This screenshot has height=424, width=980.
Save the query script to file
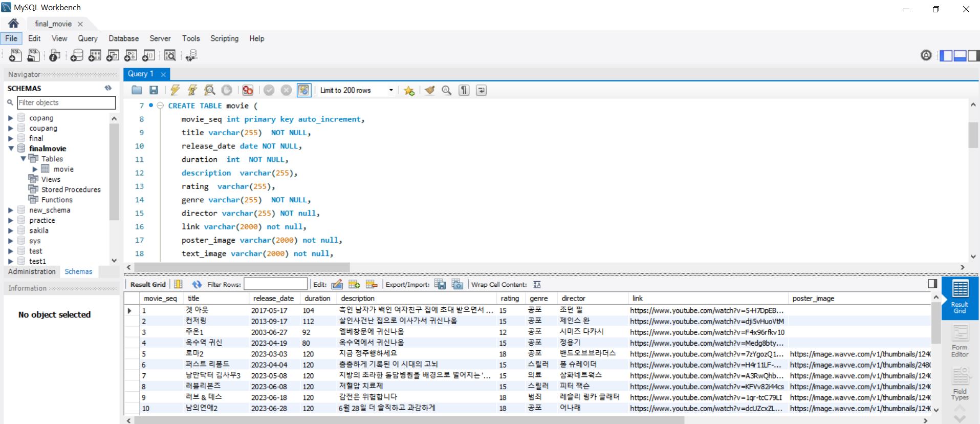click(154, 90)
